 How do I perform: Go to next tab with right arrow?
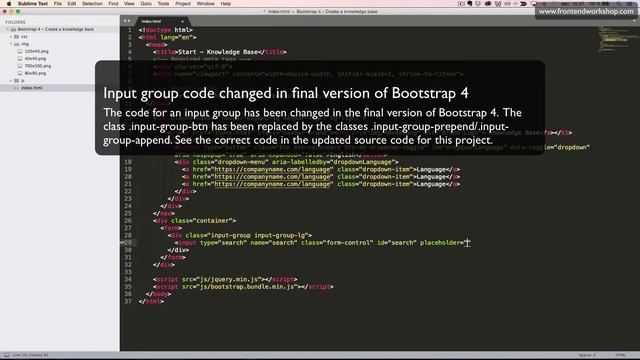pos(129,21)
